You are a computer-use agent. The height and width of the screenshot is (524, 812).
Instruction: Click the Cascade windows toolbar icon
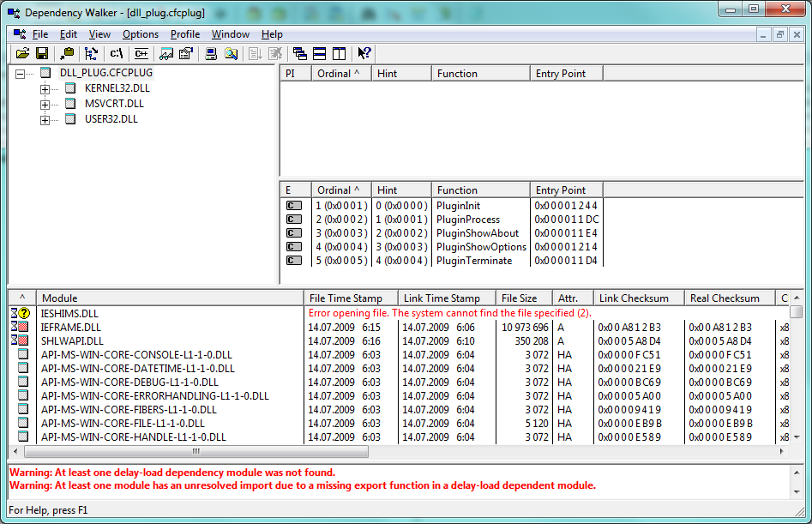pos(299,53)
